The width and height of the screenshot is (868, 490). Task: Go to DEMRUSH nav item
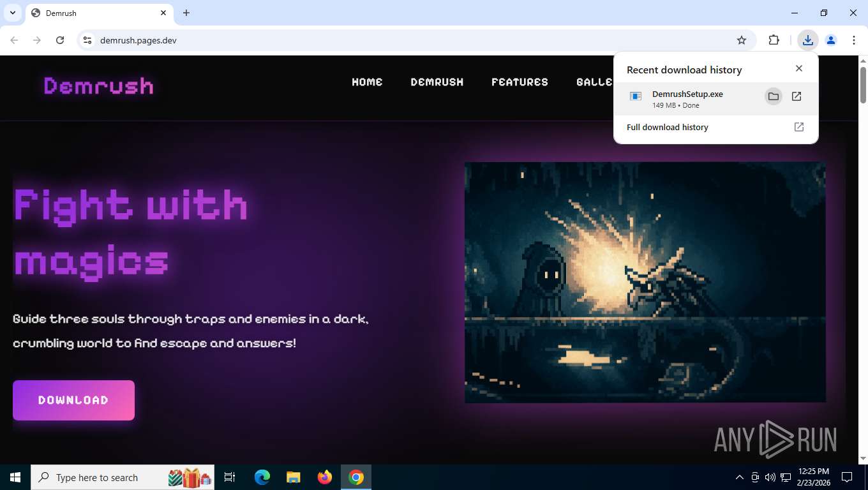437,82
